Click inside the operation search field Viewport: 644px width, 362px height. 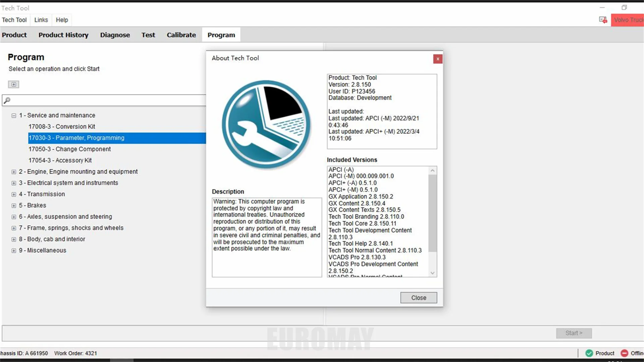click(101, 100)
